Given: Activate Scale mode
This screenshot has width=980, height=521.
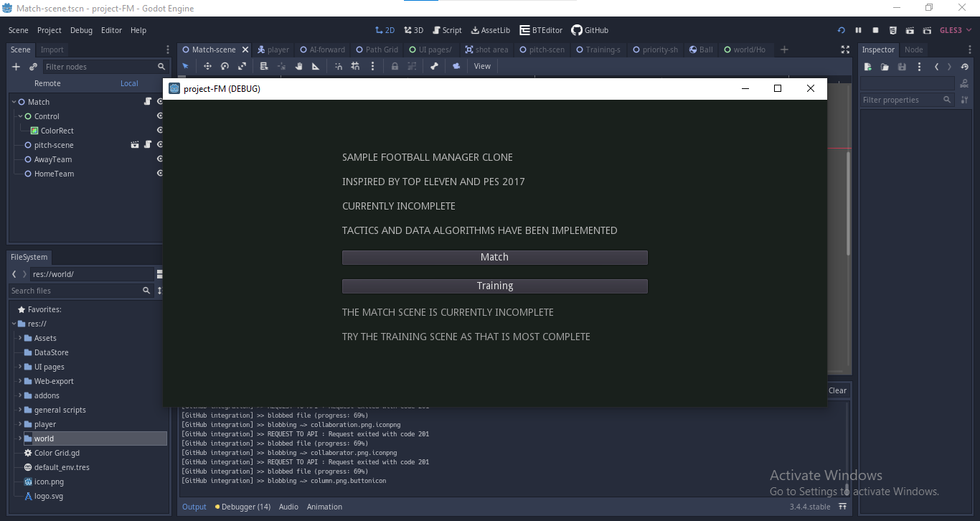Looking at the screenshot, I should [242, 65].
